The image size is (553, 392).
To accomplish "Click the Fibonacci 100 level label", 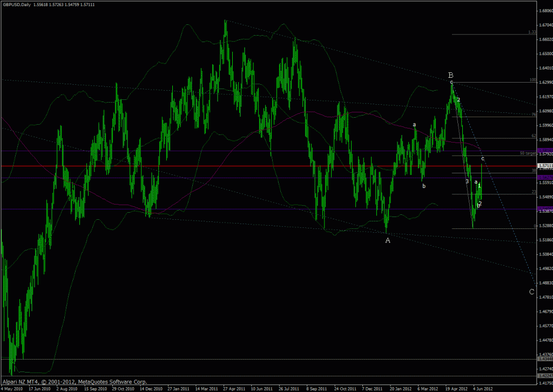I will pos(532,80).
